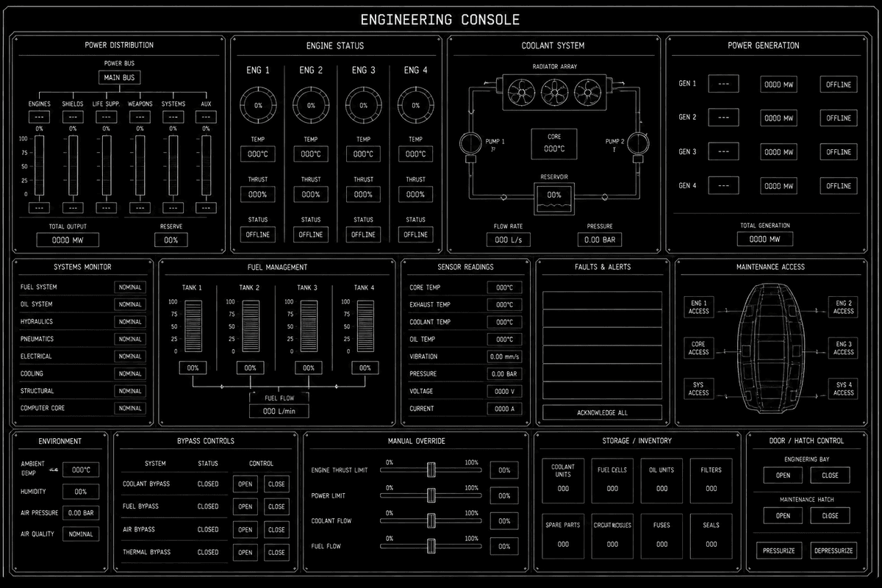Screen dimensions: 882x588
Task: Select the Spare Parts inventory tile
Action: pyautogui.click(x=563, y=534)
